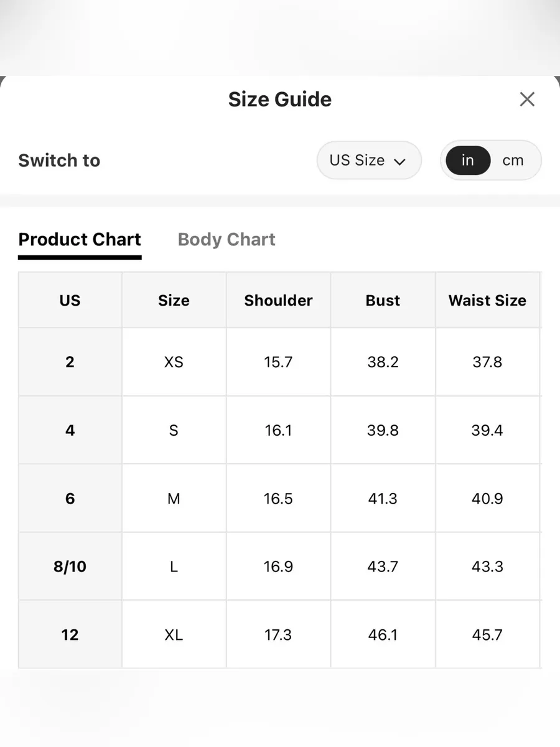Click the Switch to label
The image size is (560, 747).
(59, 160)
